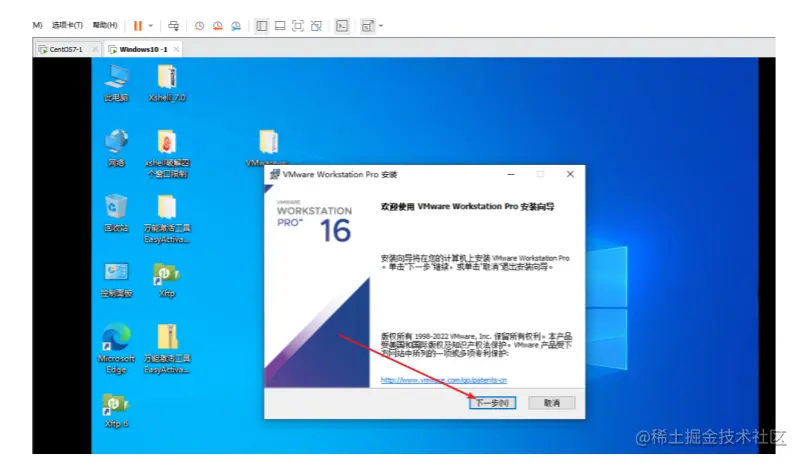Toggle the console view
This screenshot has height=463, width=802.
pos(342,26)
